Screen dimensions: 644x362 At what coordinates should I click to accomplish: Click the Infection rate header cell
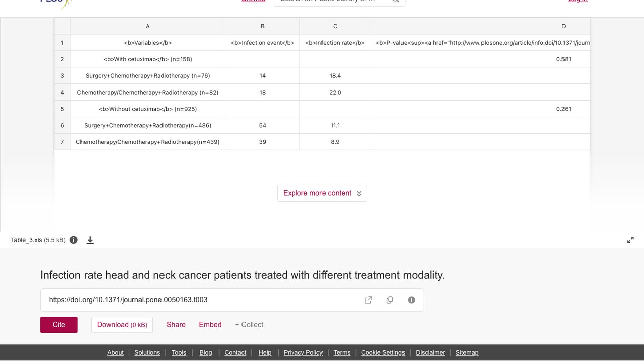(x=335, y=43)
